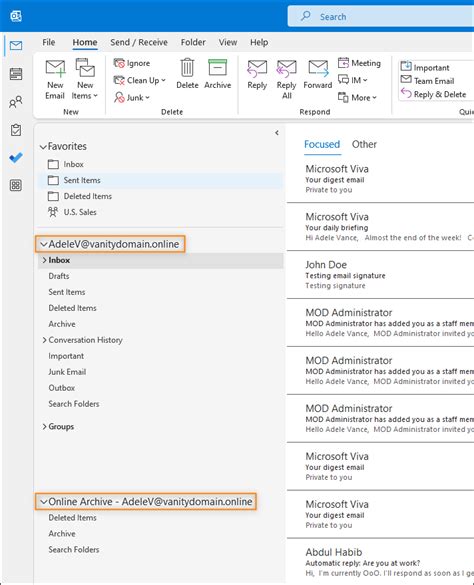The image size is (474, 585).
Task: Apply the Team Email quick step
Action: pyautogui.click(x=427, y=81)
